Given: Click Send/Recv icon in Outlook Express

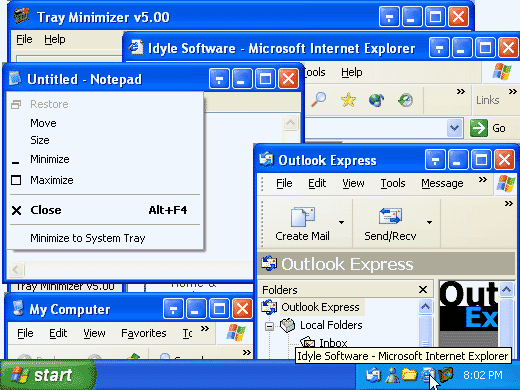Looking at the screenshot, I should click(390, 216).
